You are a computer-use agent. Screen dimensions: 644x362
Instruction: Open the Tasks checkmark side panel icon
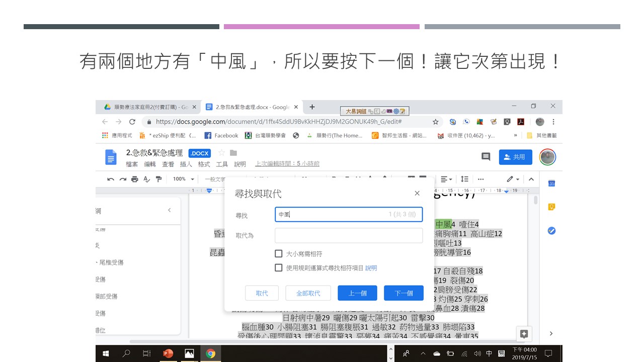point(551,231)
